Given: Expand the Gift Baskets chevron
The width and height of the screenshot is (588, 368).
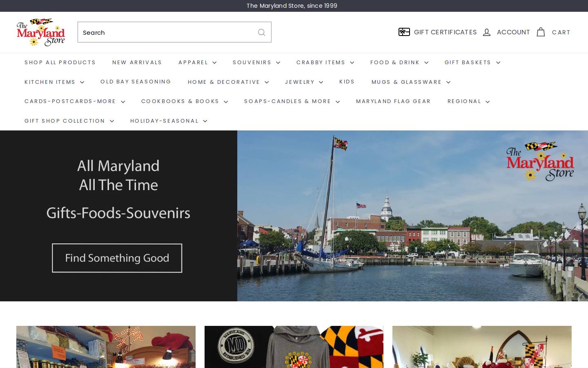Looking at the screenshot, I should 498,63.
